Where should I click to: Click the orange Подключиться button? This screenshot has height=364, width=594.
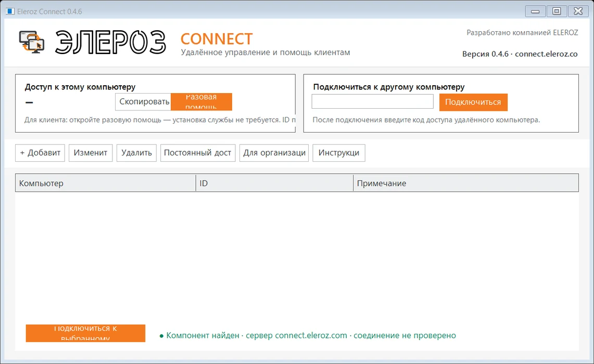[473, 102]
